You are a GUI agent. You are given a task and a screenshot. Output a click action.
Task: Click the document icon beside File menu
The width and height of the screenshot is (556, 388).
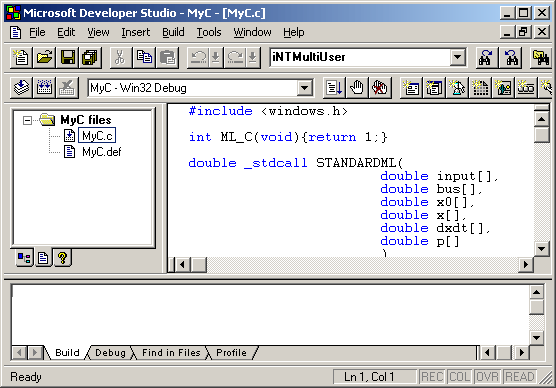[x=15, y=32]
